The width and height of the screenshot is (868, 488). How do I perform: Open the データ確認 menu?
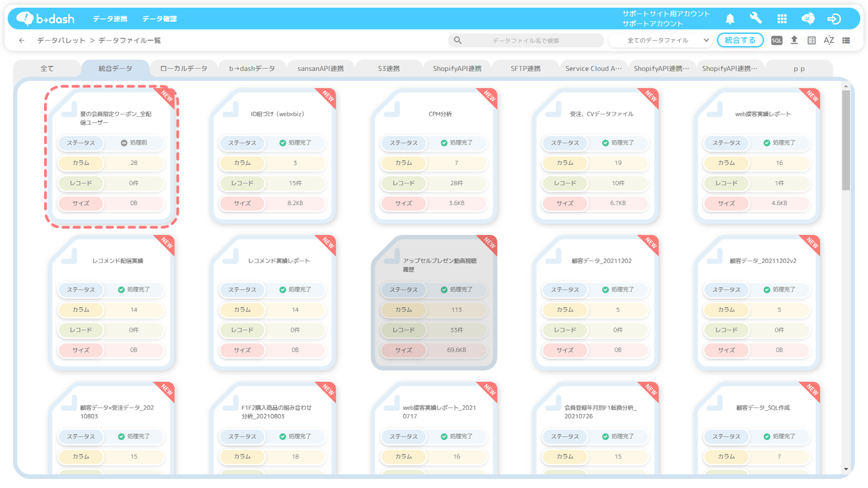pos(159,19)
